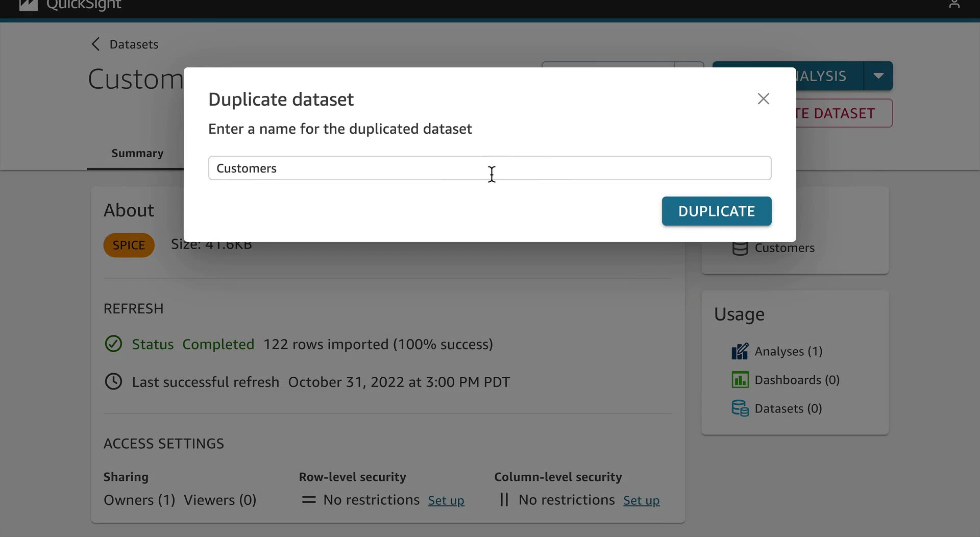
Task: Open the user account icon
Action: (x=954, y=5)
